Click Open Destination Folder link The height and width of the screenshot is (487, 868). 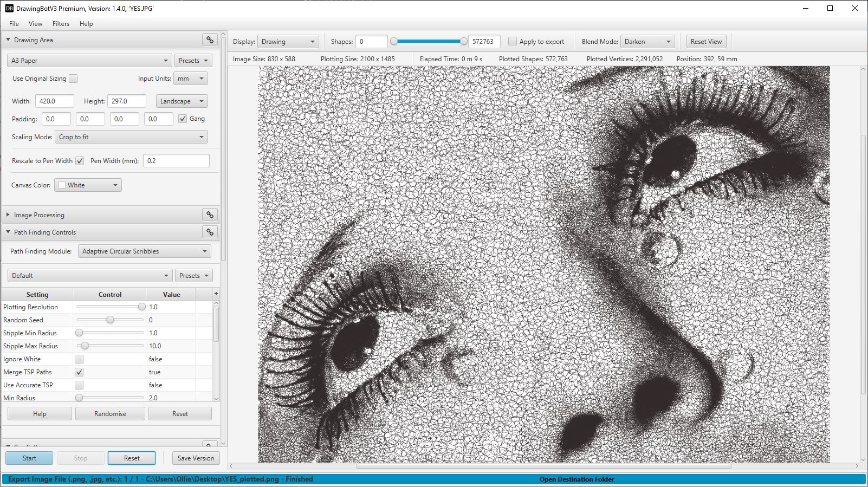576,479
